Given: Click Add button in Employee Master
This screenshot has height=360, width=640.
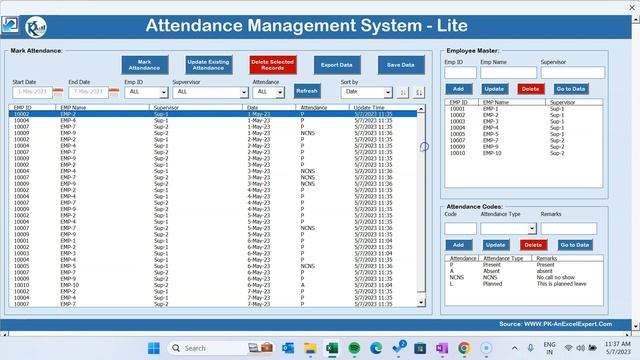Looking at the screenshot, I should [459, 89].
